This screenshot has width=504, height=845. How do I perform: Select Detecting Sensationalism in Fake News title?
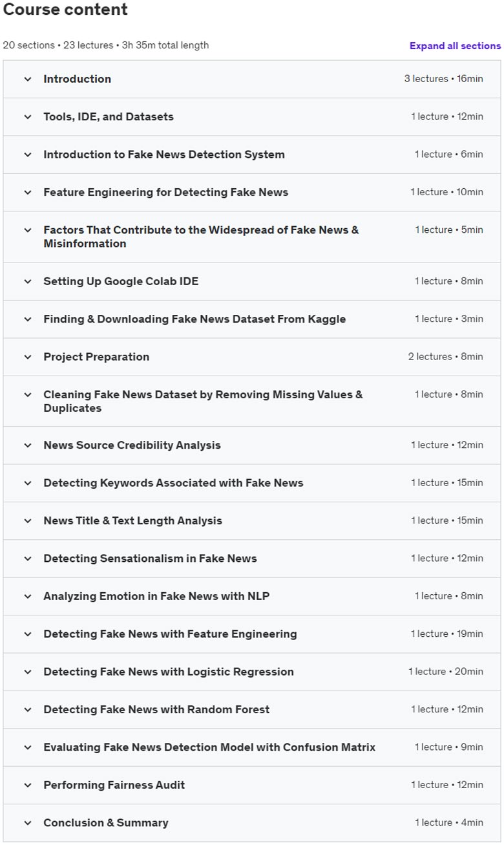(150, 559)
